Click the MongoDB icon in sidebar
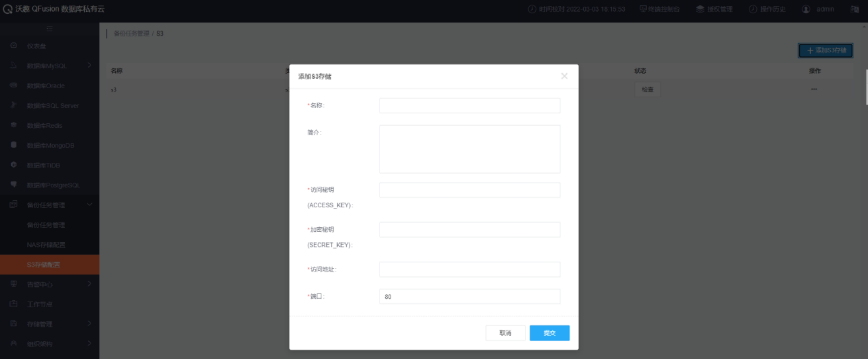The width and height of the screenshot is (868, 359). 14,145
